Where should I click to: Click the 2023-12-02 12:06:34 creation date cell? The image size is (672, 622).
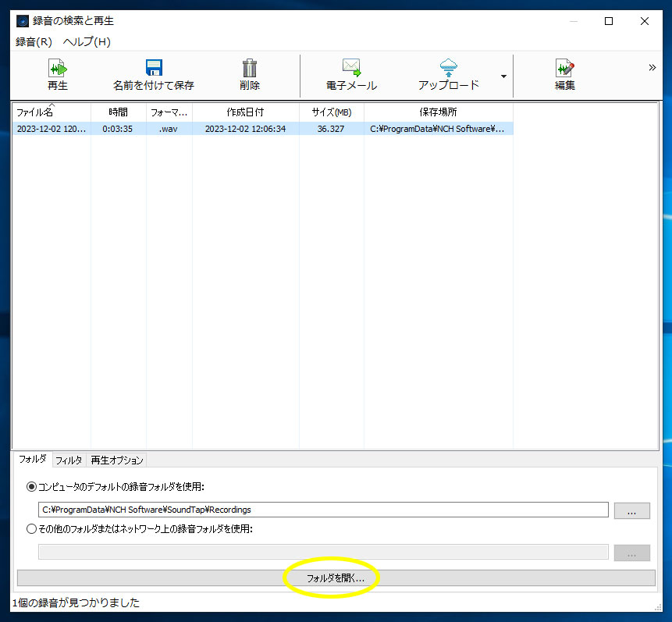[x=246, y=129]
